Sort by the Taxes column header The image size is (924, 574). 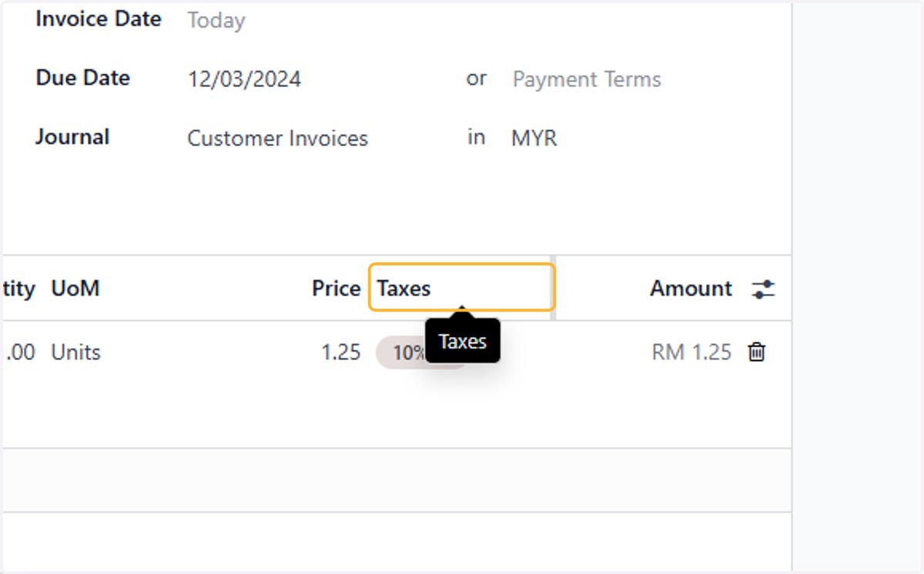(x=461, y=288)
